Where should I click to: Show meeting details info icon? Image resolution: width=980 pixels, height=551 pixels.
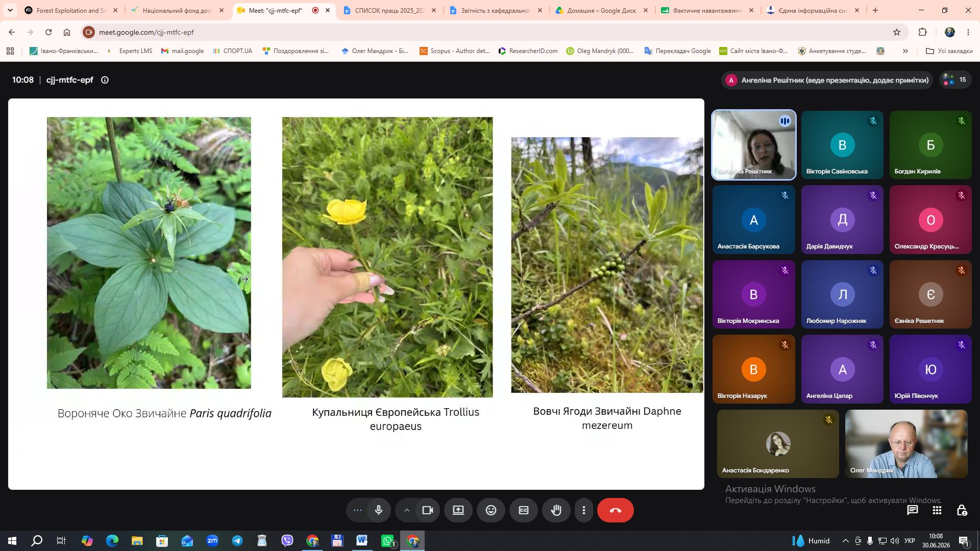105,80
